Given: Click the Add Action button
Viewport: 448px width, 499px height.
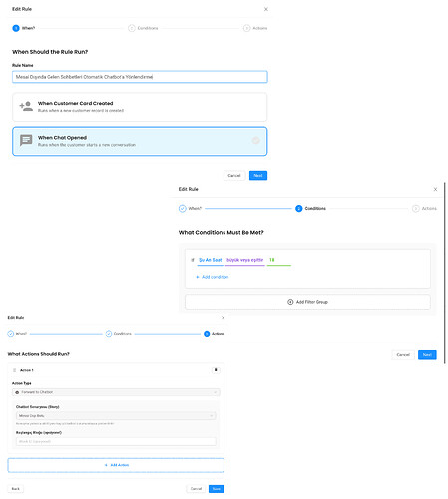Looking at the screenshot, I should coord(116,465).
